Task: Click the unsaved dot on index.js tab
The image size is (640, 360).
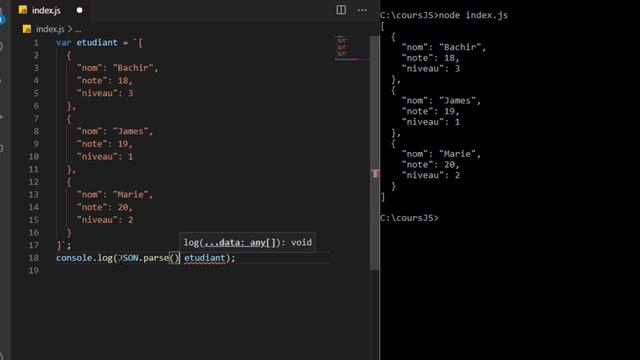Action: coord(80,10)
